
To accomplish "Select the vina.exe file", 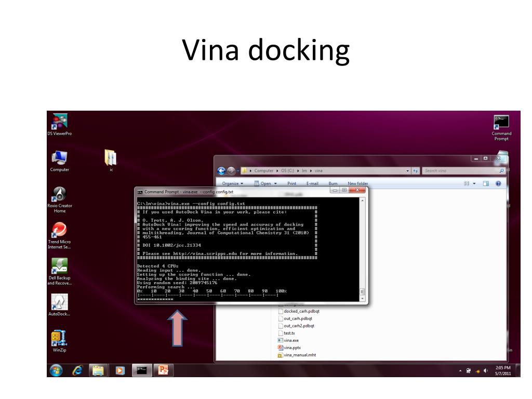I will pos(288,340).
